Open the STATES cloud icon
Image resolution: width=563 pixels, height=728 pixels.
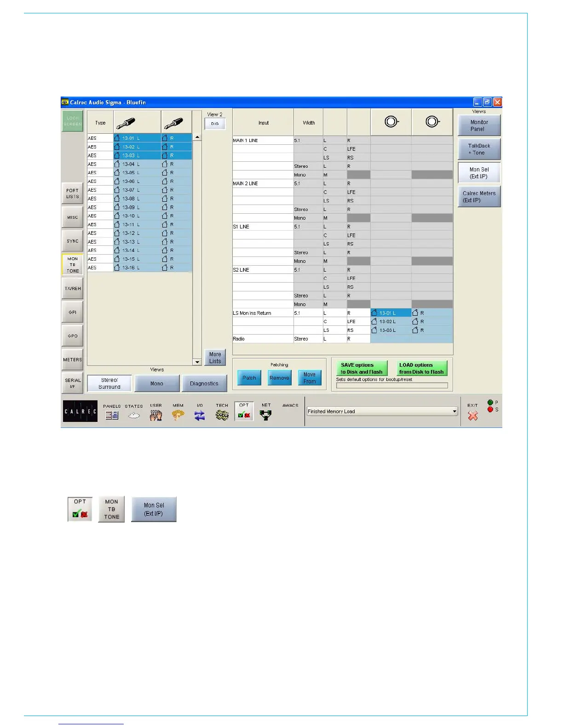tap(134, 412)
